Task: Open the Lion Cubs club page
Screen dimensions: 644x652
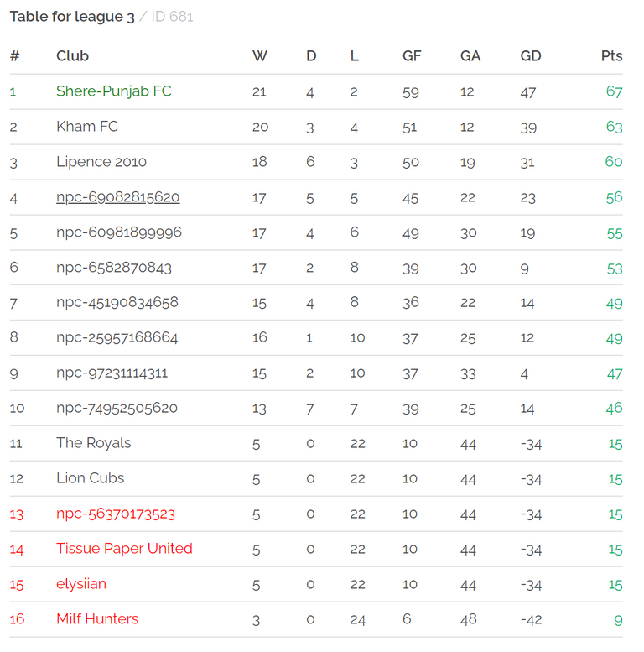Action: point(91,478)
